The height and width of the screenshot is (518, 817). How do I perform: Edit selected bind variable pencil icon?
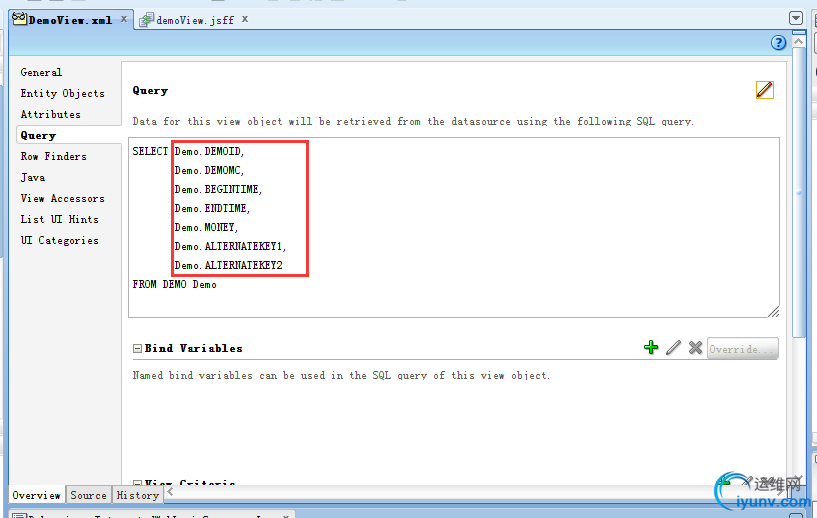pos(673,348)
